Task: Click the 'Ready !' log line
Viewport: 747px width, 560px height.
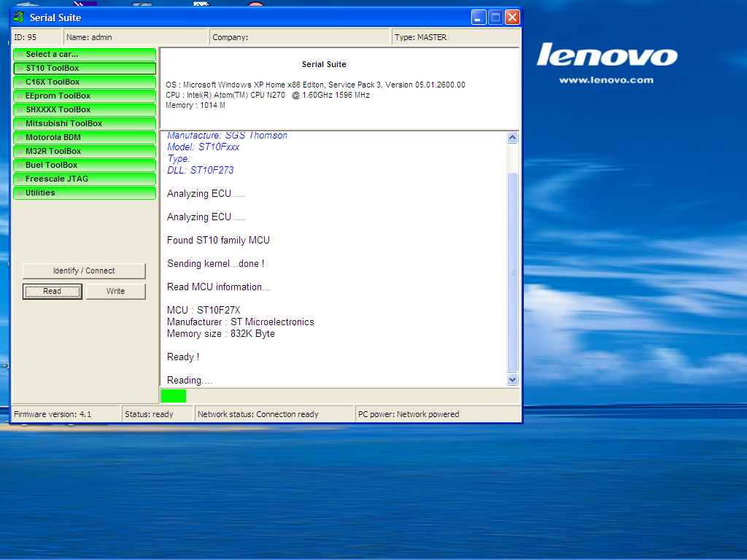Action: point(183,357)
